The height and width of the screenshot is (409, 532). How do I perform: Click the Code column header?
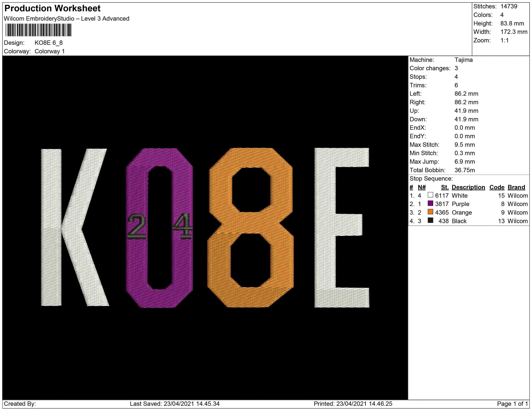pyautogui.click(x=497, y=187)
